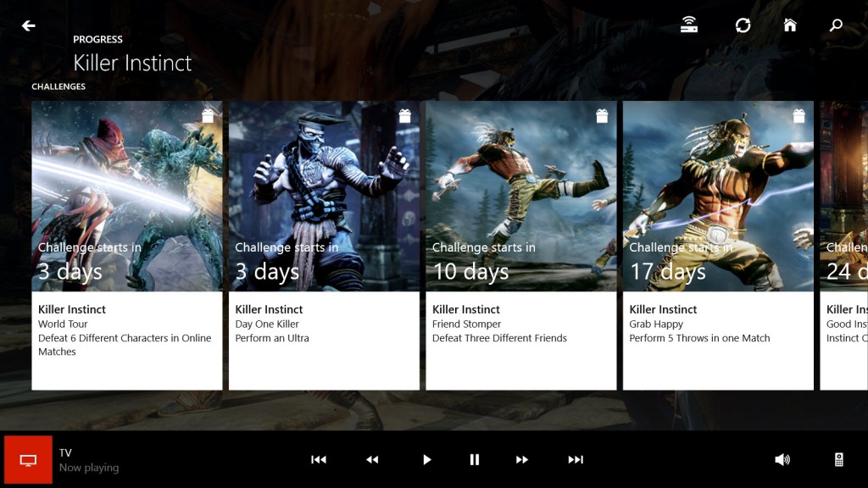The height and width of the screenshot is (488, 868).
Task: Open the search magnifier
Action: (x=836, y=25)
